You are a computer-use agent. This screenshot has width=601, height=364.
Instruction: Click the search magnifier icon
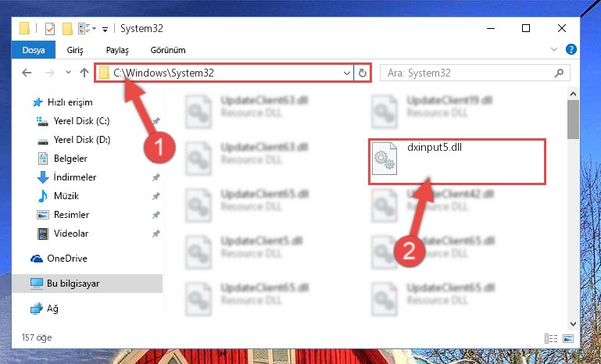[x=560, y=73]
